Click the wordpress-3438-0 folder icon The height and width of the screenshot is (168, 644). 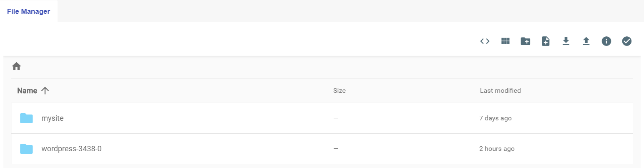click(26, 148)
